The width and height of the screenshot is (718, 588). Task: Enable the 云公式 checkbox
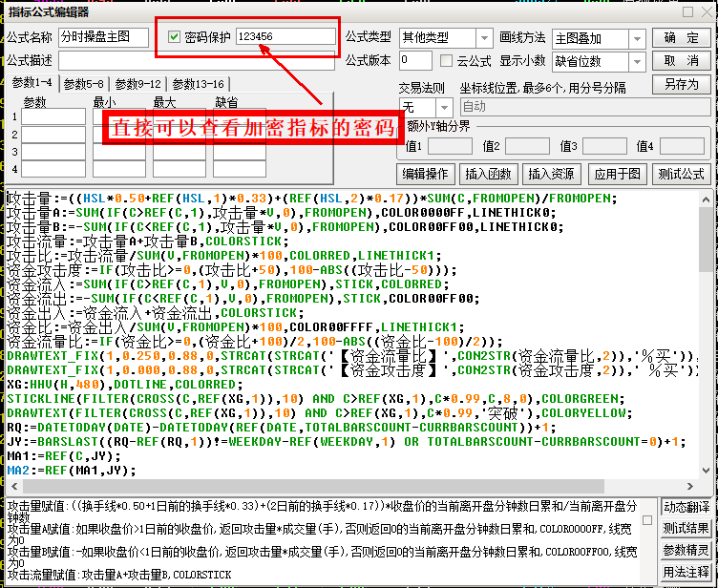(x=446, y=60)
